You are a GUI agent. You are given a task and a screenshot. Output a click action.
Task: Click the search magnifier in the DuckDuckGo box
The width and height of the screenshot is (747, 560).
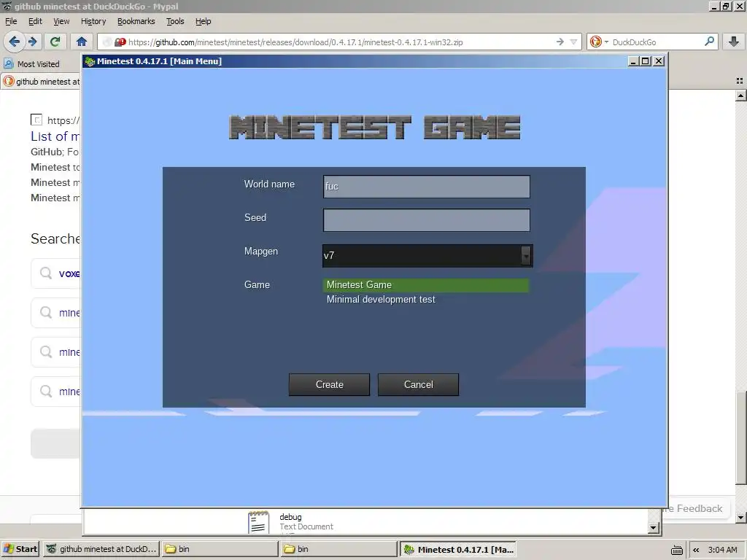(709, 42)
